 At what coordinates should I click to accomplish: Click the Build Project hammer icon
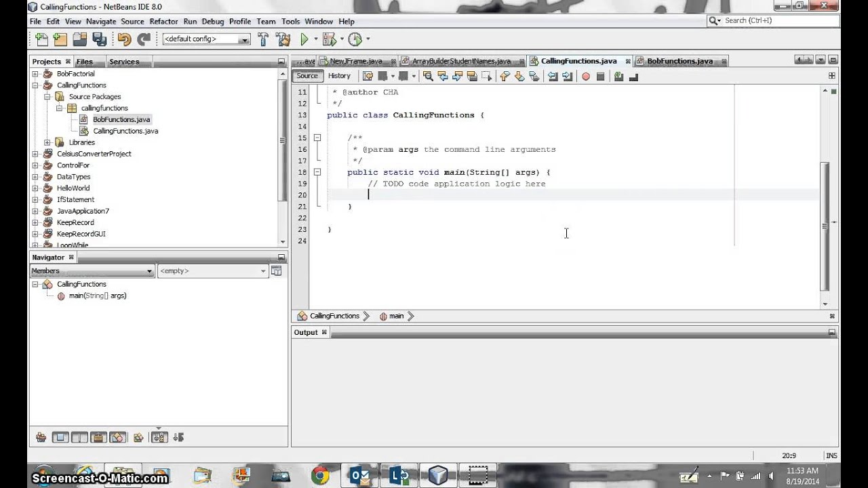click(x=264, y=39)
